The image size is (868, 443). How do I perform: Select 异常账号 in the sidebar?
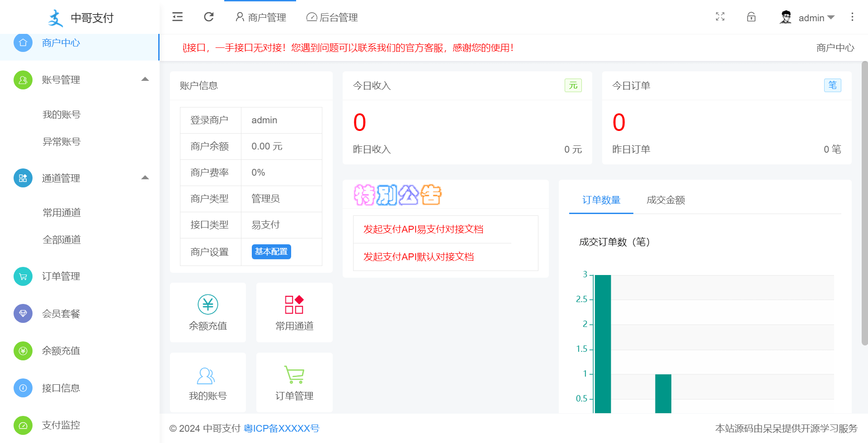[x=61, y=142]
